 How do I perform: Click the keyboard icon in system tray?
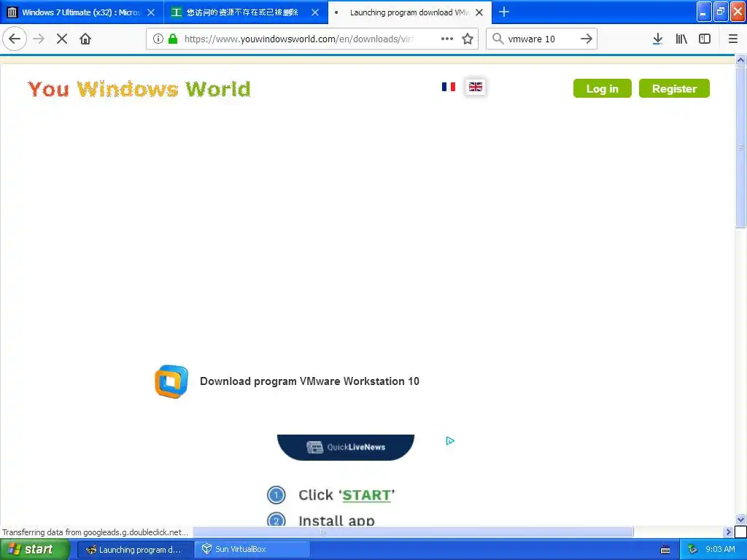(665, 550)
